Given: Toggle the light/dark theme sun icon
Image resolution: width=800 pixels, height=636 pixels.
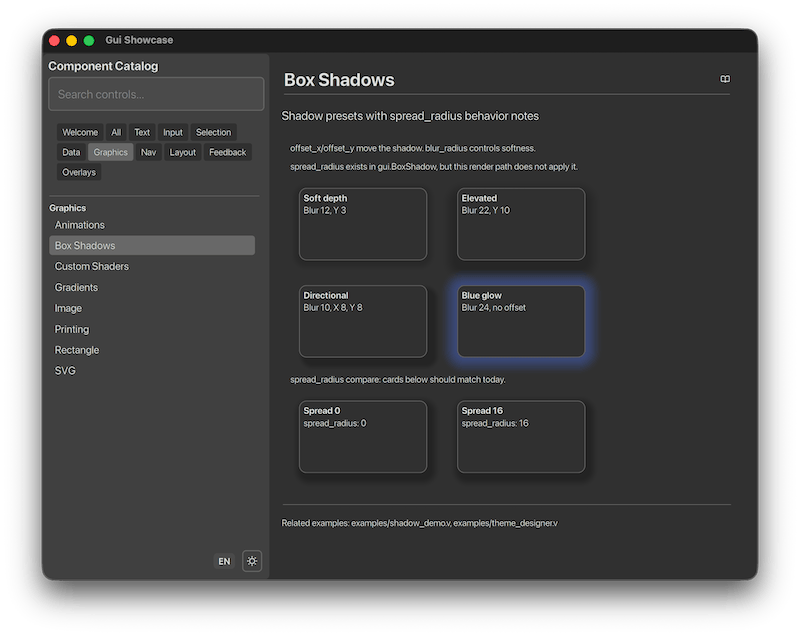Looking at the screenshot, I should tap(252, 561).
